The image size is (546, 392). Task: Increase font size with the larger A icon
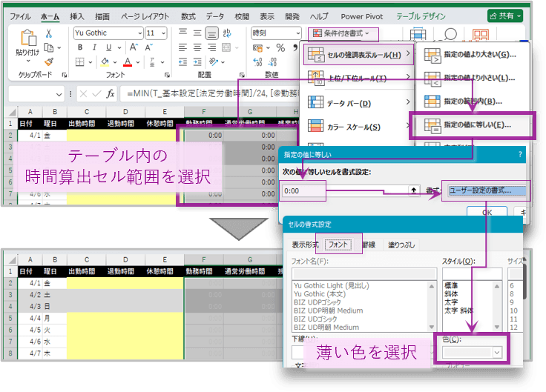[134, 47]
